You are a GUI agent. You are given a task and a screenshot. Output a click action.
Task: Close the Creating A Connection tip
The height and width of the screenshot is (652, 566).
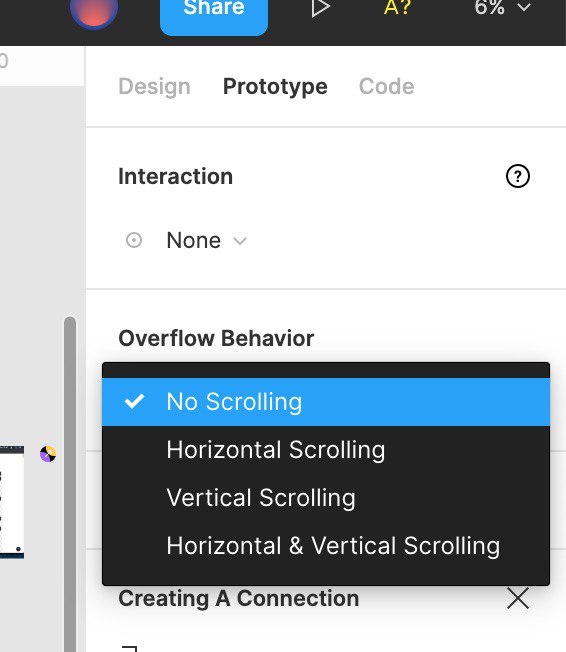coord(518,598)
